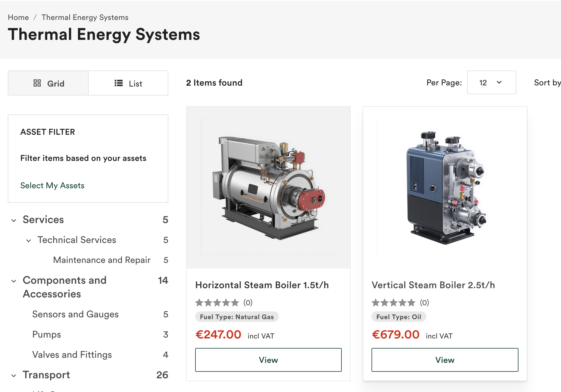View the Horizontal Steam Boiler 1.5t/h

[268, 360]
